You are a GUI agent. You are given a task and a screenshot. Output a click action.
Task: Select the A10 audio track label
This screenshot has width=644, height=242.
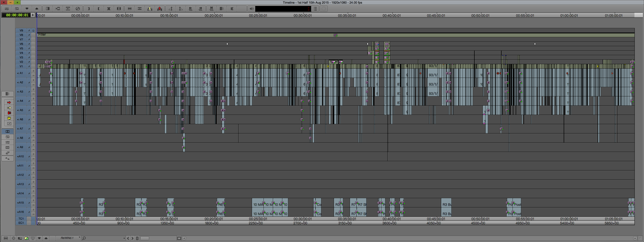tap(21, 157)
